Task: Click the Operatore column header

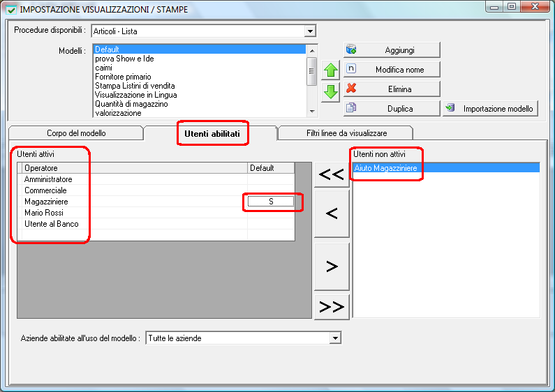Action: pos(135,168)
